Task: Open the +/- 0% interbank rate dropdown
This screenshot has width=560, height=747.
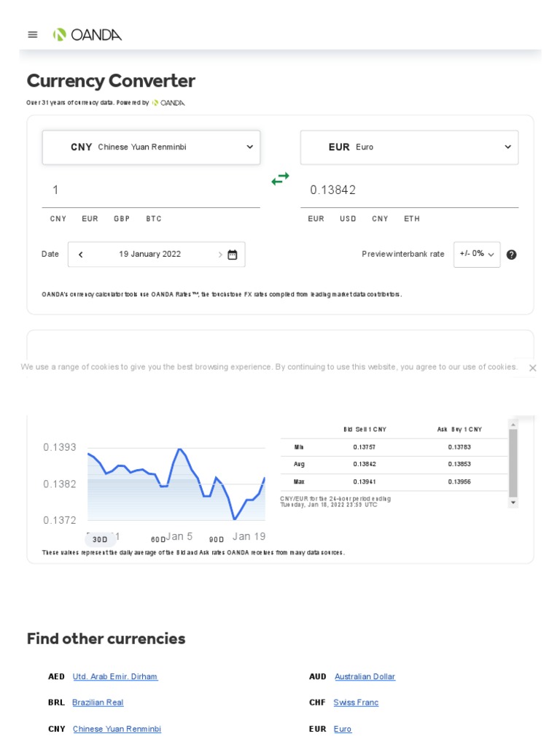Action: coord(477,254)
